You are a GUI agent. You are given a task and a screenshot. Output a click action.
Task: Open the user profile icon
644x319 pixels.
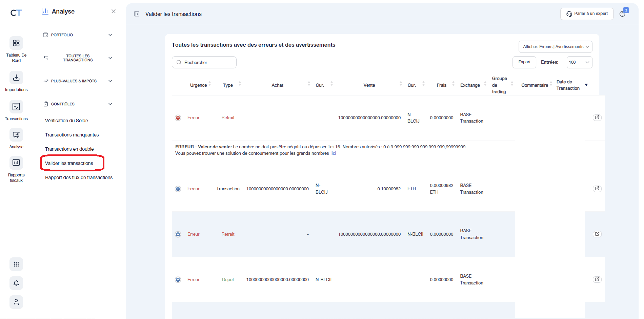click(16, 302)
